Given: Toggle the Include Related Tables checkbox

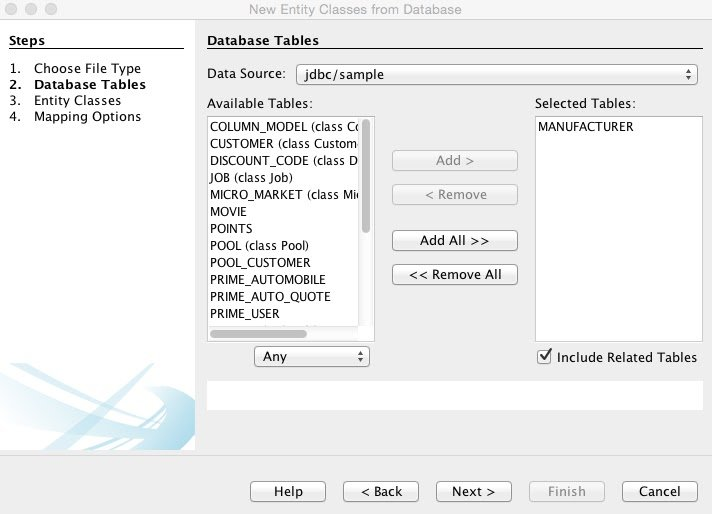Looking at the screenshot, I should click(544, 356).
